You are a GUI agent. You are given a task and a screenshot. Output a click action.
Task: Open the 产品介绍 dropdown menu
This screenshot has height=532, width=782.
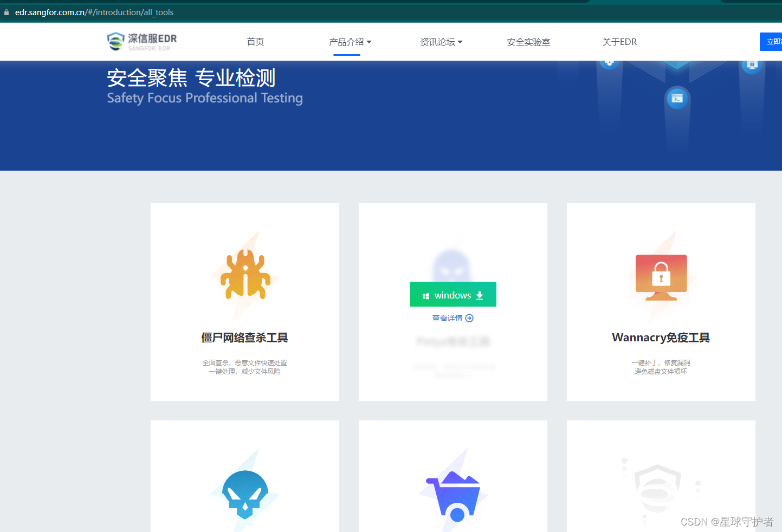pos(346,42)
